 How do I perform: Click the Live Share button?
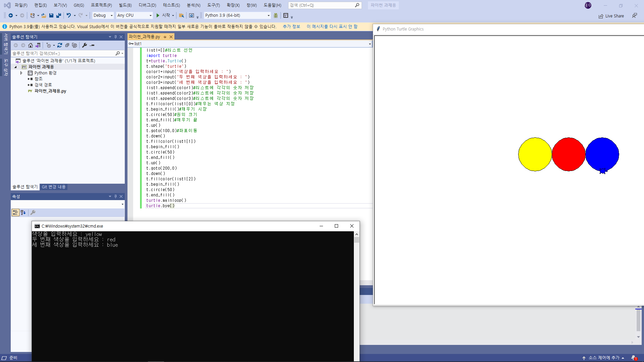(x=611, y=16)
